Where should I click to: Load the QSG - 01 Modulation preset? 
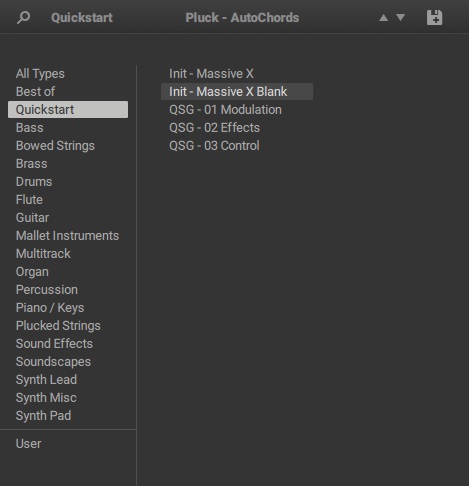[225, 110]
